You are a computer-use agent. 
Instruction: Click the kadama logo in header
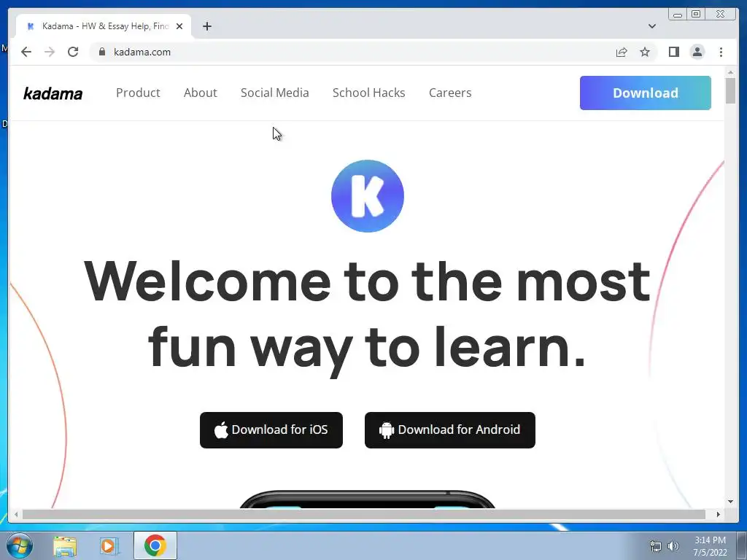[53, 93]
